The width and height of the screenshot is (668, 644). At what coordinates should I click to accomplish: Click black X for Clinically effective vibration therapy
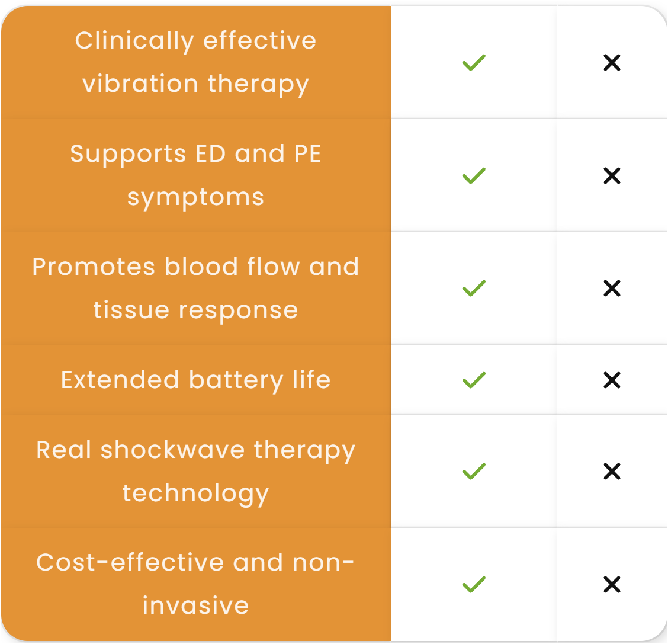pos(612,62)
